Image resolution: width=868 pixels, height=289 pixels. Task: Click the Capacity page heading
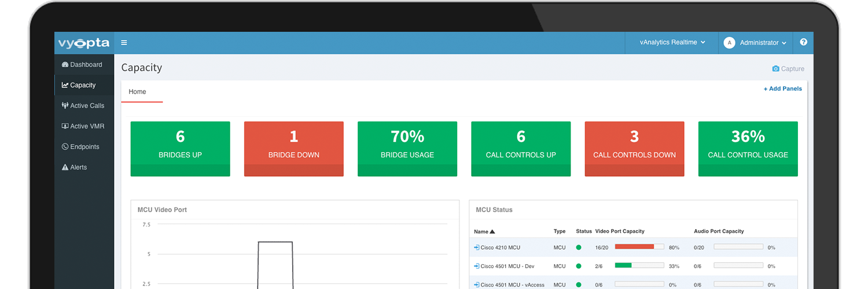click(x=142, y=68)
